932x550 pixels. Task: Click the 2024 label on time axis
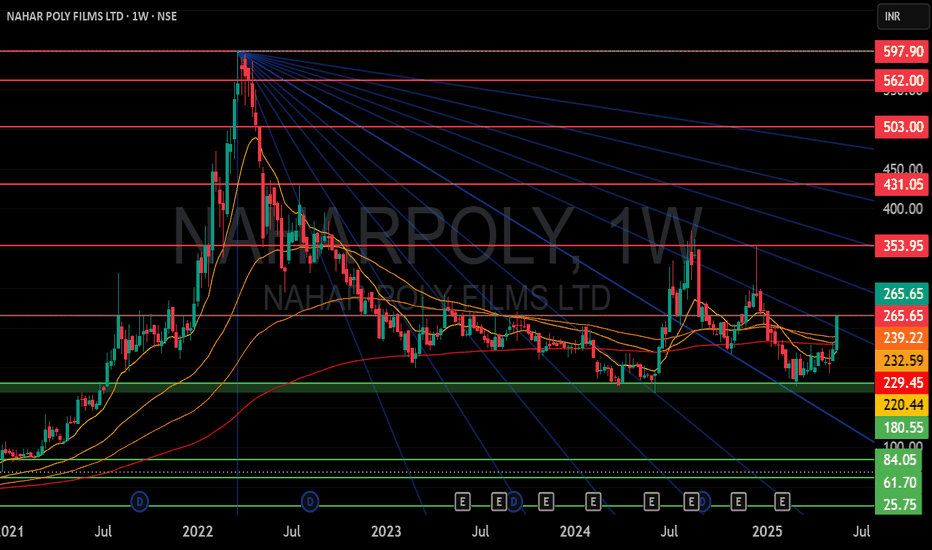[x=575, y=531]
